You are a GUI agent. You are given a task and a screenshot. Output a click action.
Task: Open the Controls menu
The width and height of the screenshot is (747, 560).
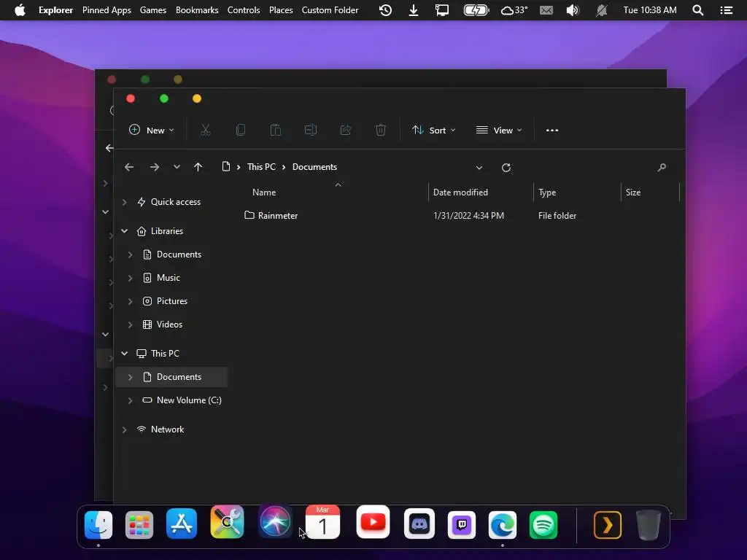click(x=244, y=10)
